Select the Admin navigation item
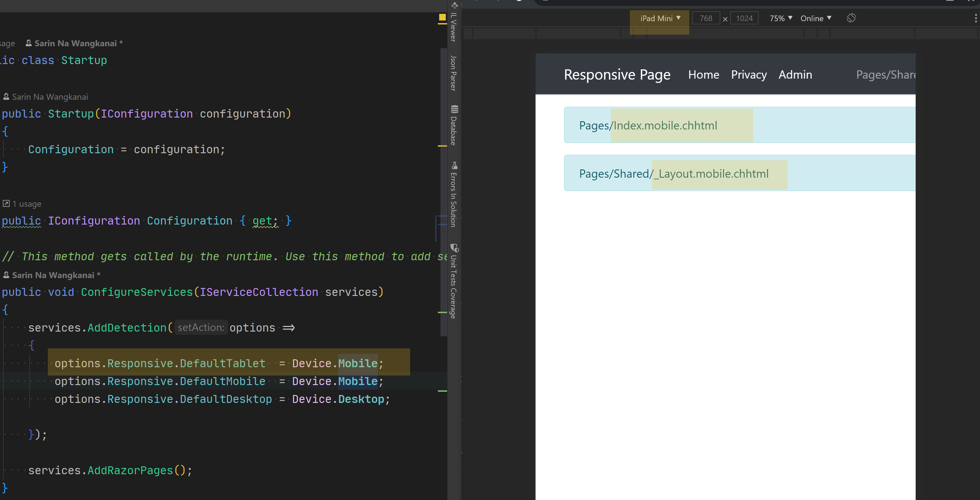The height and width of the screenshot is (500, 980). point(795,75)
